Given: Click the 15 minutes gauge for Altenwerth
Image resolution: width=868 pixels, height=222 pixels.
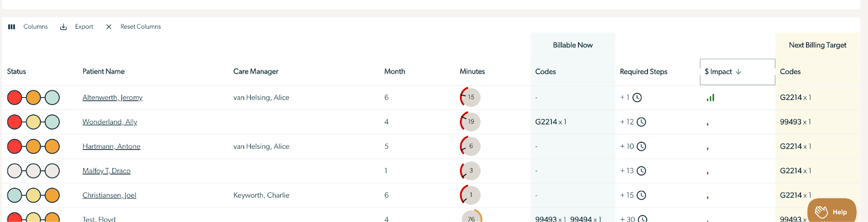Looking at the screenshot, I should (470, 98).
